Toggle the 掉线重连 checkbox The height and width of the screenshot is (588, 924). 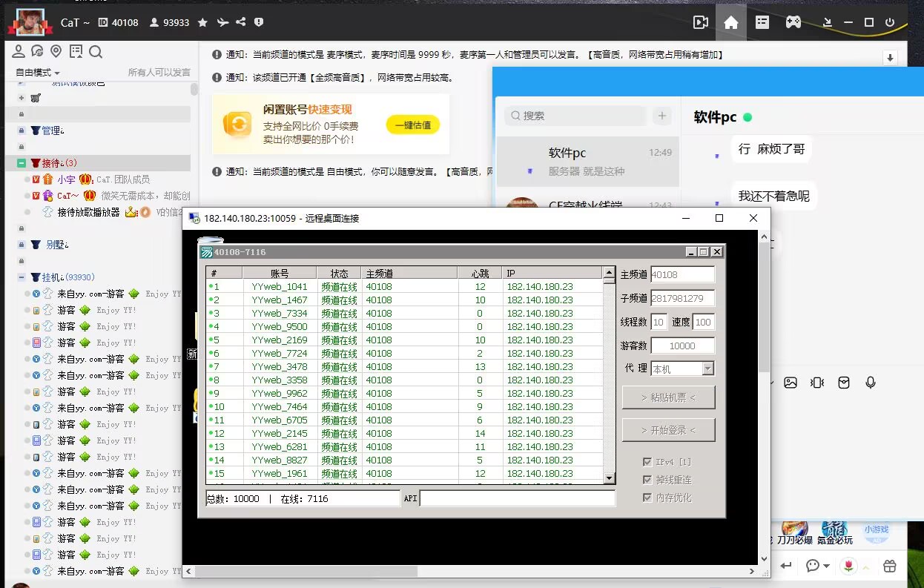(x=648, y=480)
